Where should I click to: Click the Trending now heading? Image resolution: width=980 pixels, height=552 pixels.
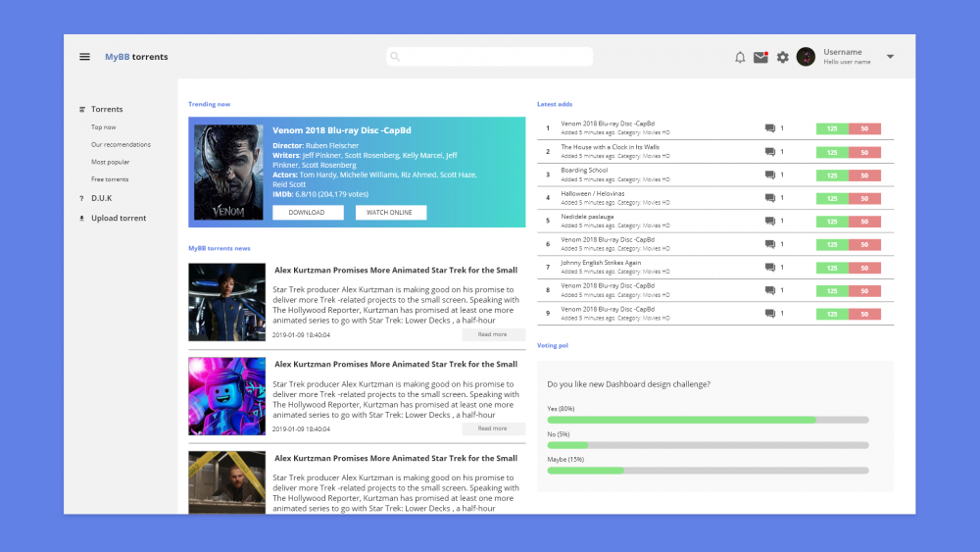click(x=210, y=104)
